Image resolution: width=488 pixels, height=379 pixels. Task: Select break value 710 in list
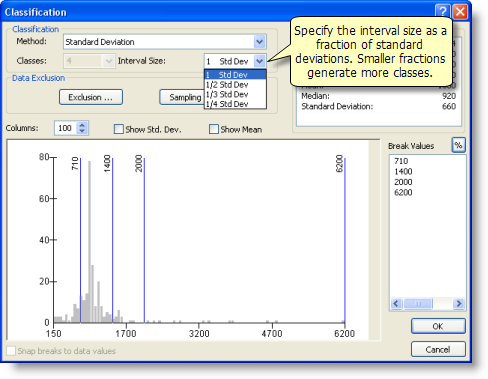click(x=401, y=161)
